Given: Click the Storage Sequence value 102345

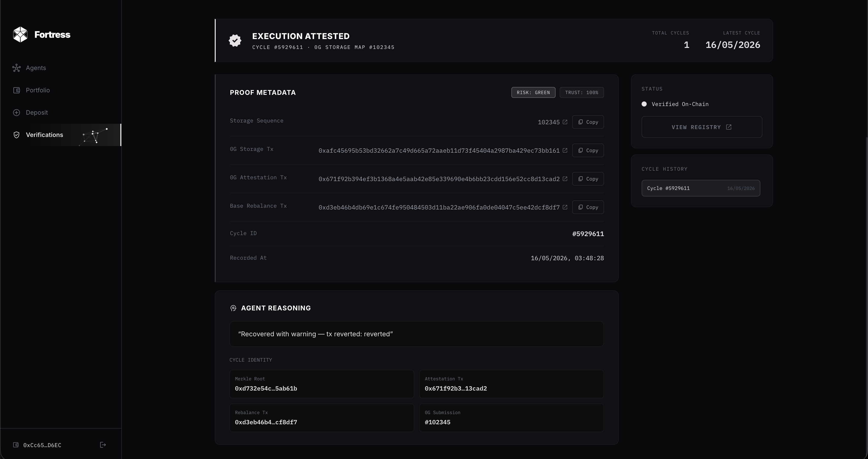Looking at the screenshot, I should coord(548,122).
